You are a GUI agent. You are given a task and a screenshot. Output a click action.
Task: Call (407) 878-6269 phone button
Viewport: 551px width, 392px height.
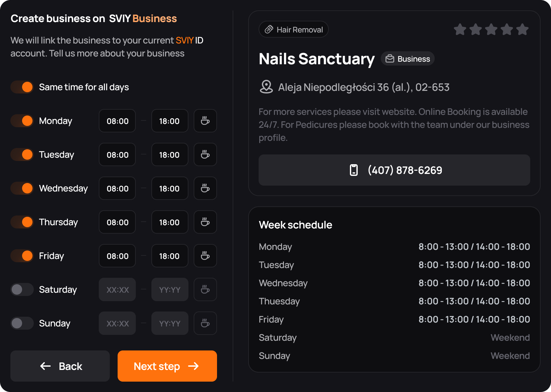click(x=394, y=170)
